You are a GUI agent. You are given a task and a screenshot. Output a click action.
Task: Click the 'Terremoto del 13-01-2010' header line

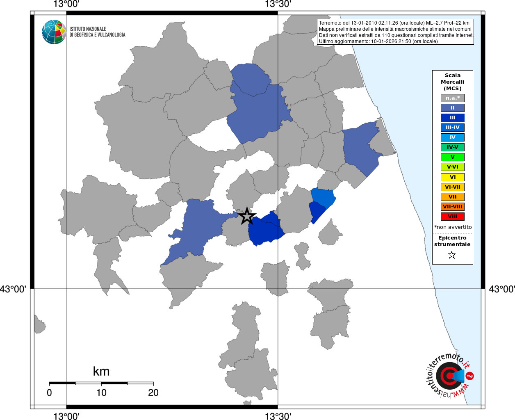394,23
